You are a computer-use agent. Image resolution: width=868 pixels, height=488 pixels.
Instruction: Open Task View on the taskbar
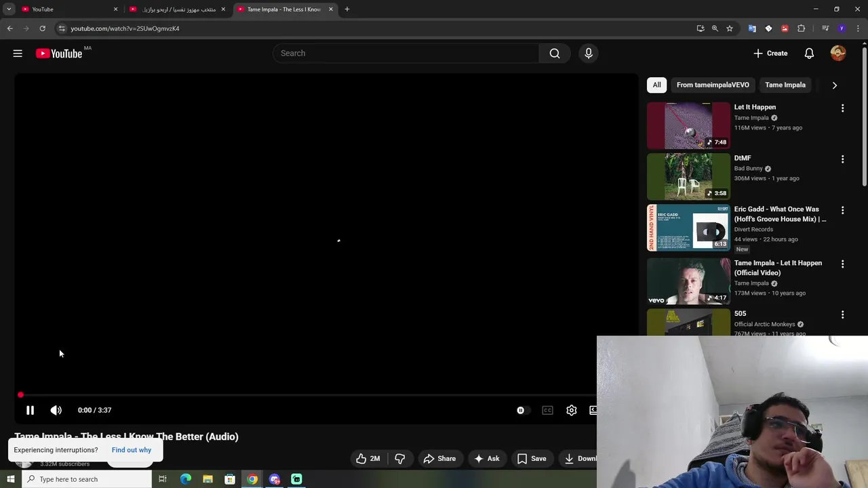click(163, 479)
